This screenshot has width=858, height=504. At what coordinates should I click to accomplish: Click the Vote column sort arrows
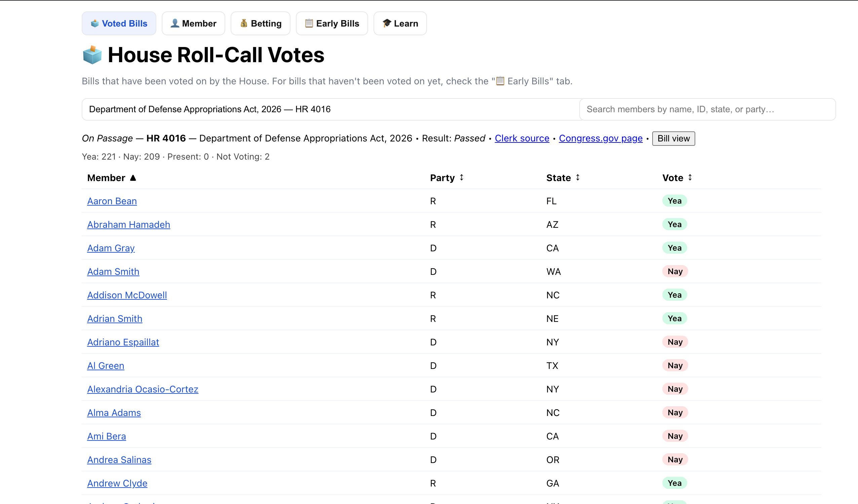[690, 178]
